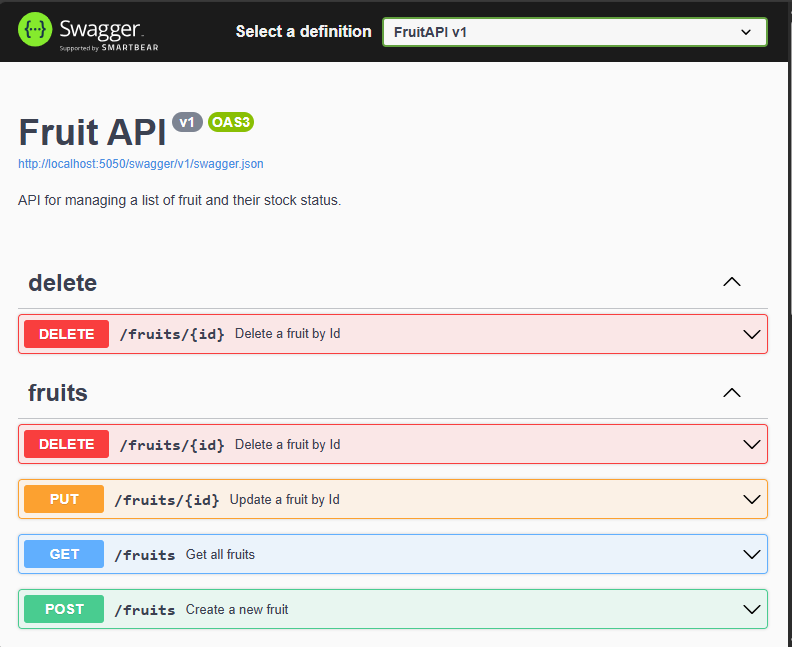Open the swagger.json link

[x=141, y=163]
